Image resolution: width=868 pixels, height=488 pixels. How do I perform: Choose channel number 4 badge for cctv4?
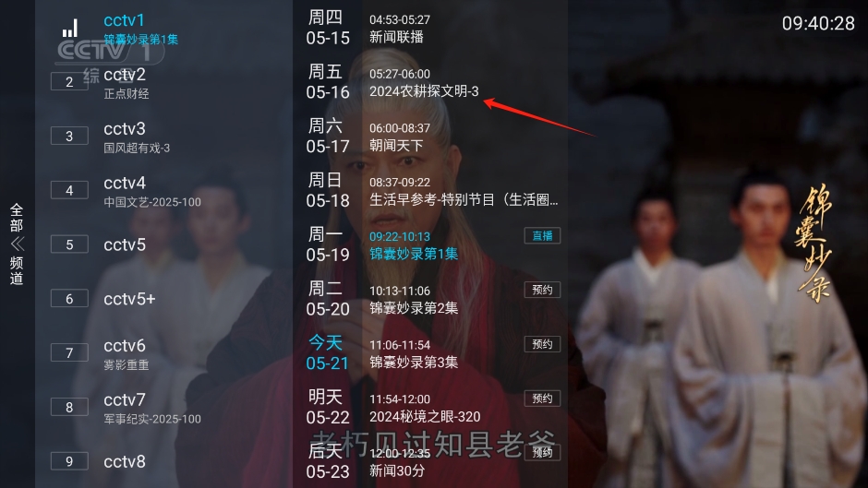[x=69, y=190]
